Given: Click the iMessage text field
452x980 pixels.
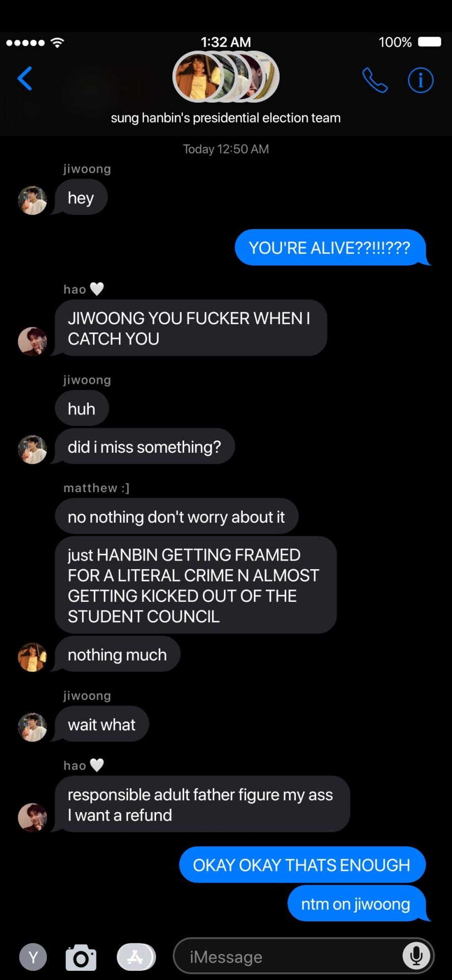Looking at the screenshot, I should [304, 956].
